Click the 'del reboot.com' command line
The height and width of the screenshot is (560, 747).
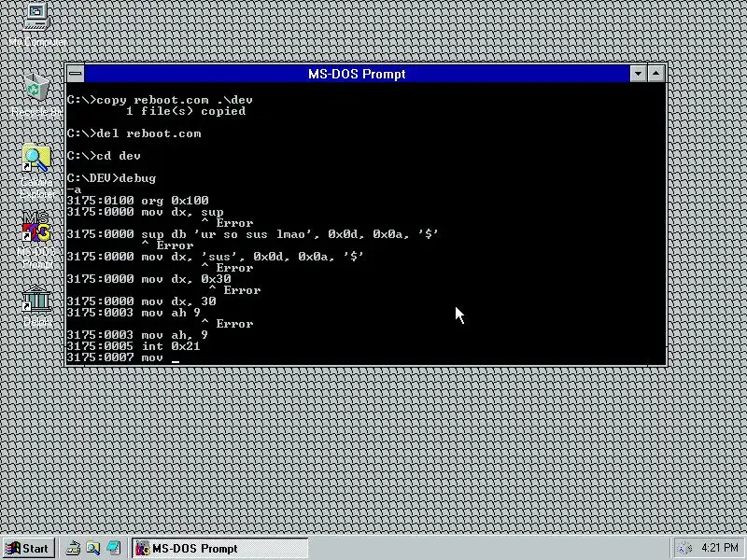134,133
